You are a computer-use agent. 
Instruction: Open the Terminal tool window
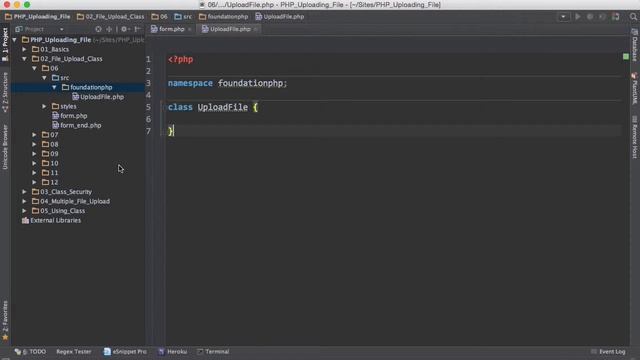click(x=213, y=351)
